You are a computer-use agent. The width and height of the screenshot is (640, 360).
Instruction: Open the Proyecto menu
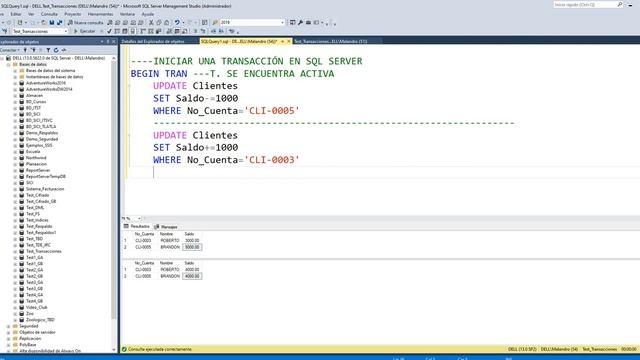[x=73, y=14]
